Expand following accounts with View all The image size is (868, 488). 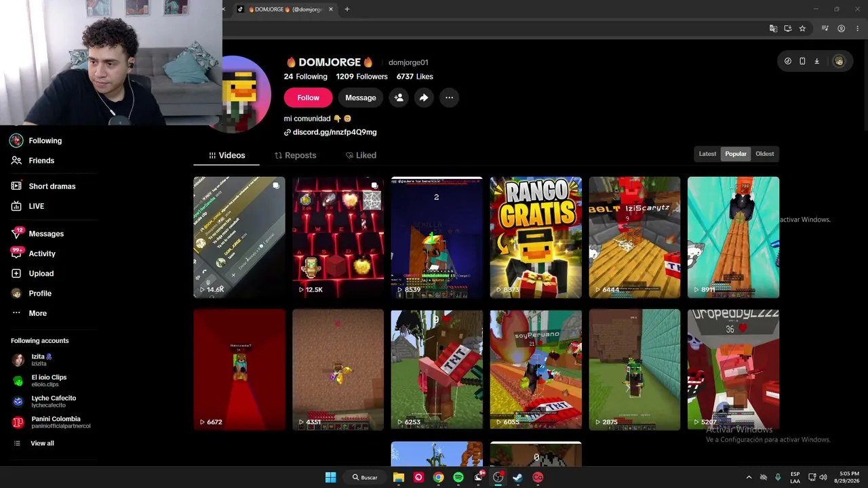click(42, 443)
